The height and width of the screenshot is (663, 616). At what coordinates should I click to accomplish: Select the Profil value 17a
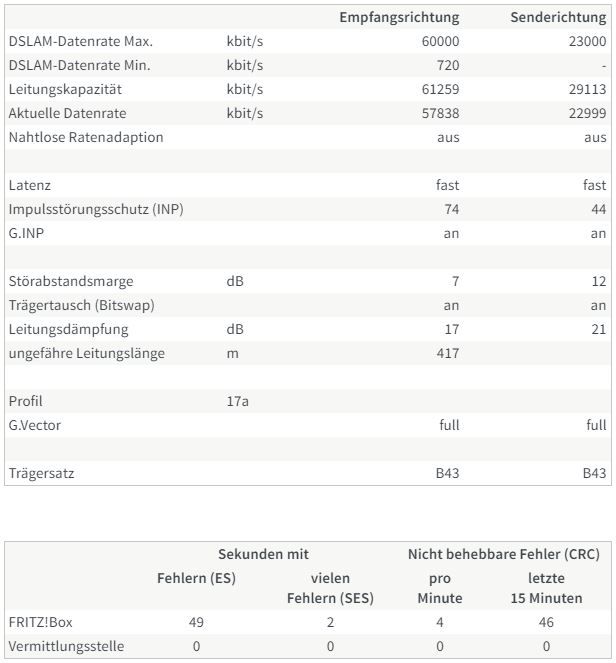point(238,401)
